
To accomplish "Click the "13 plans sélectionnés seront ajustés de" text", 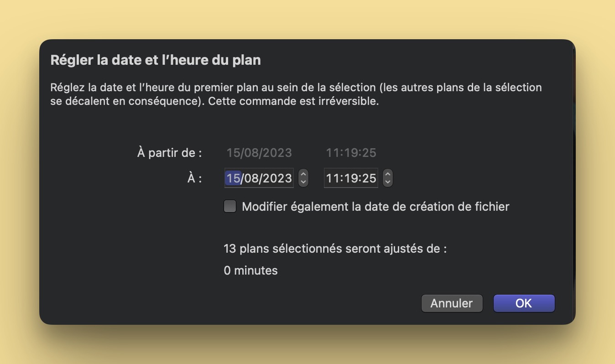I will pos(335,249).
